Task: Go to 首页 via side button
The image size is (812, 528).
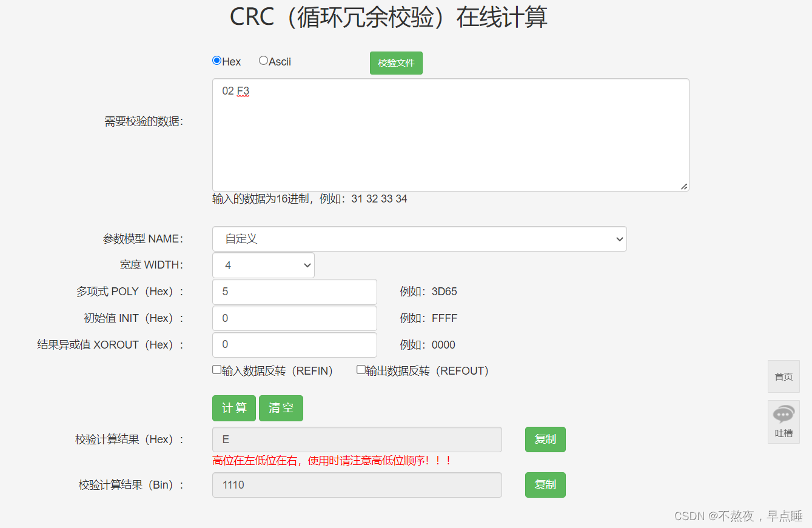Action: point(783,376)
